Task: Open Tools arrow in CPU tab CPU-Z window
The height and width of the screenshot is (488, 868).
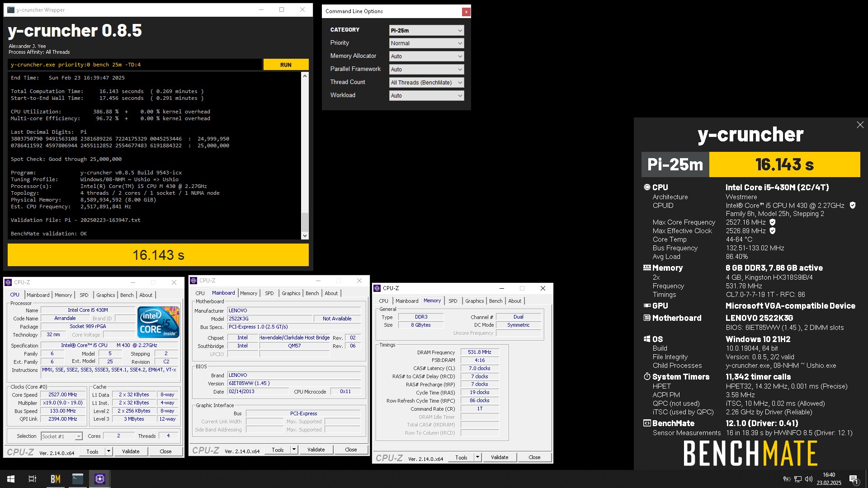Action: 108,451
